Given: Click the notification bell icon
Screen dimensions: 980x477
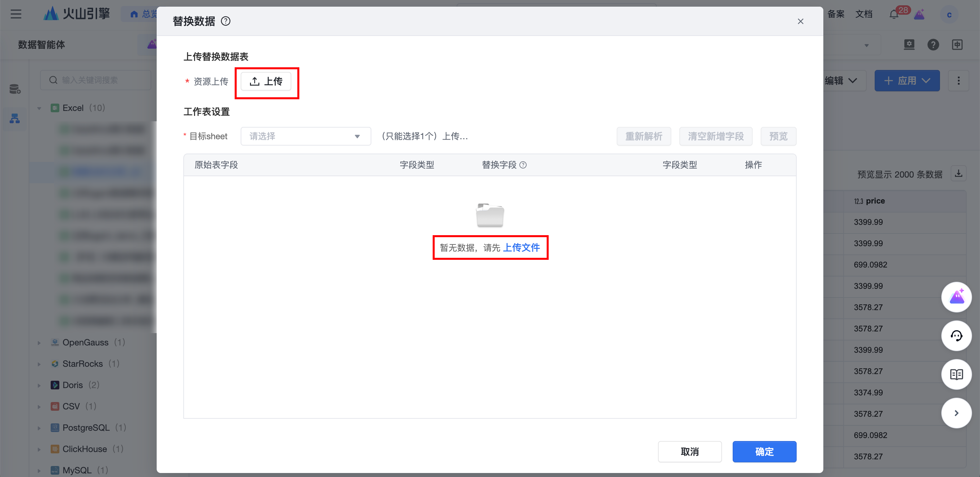Looking at the screenshot, I should 894,15.
